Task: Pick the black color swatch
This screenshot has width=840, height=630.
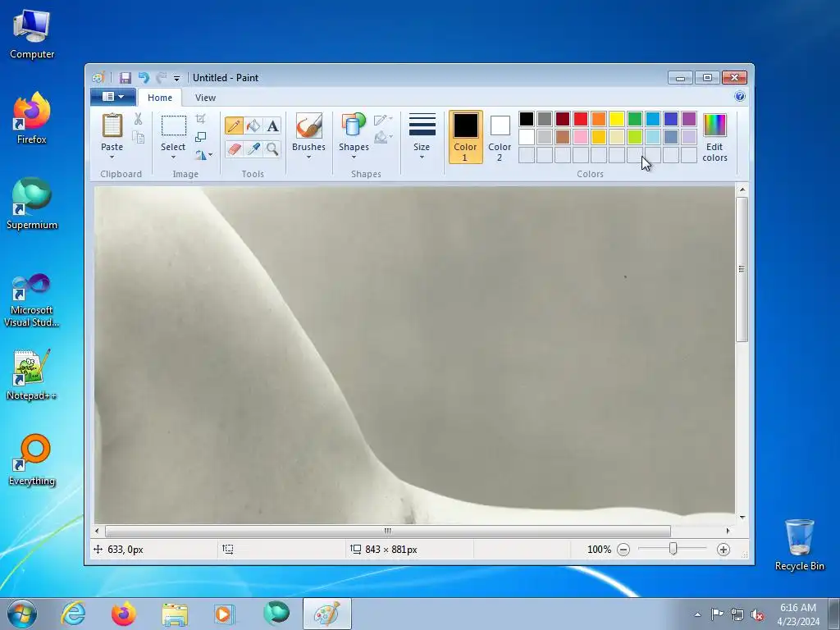Action: (527, 119)
